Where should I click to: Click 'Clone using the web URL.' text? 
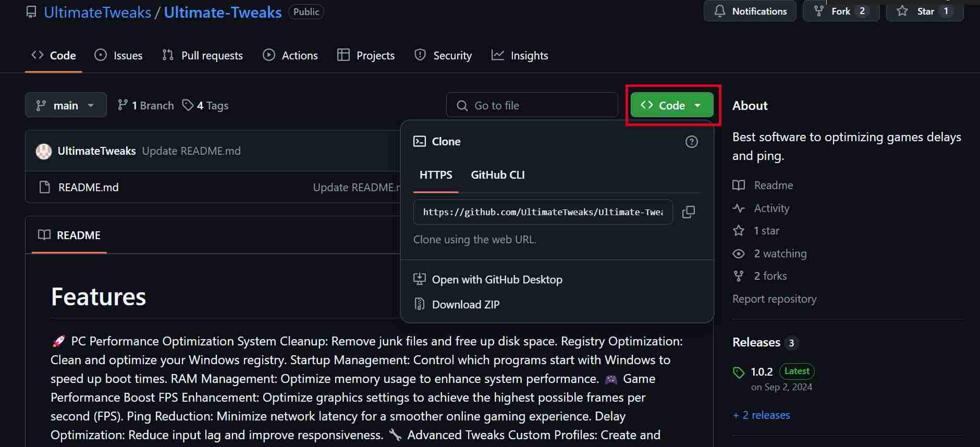(x=475, y=240)
